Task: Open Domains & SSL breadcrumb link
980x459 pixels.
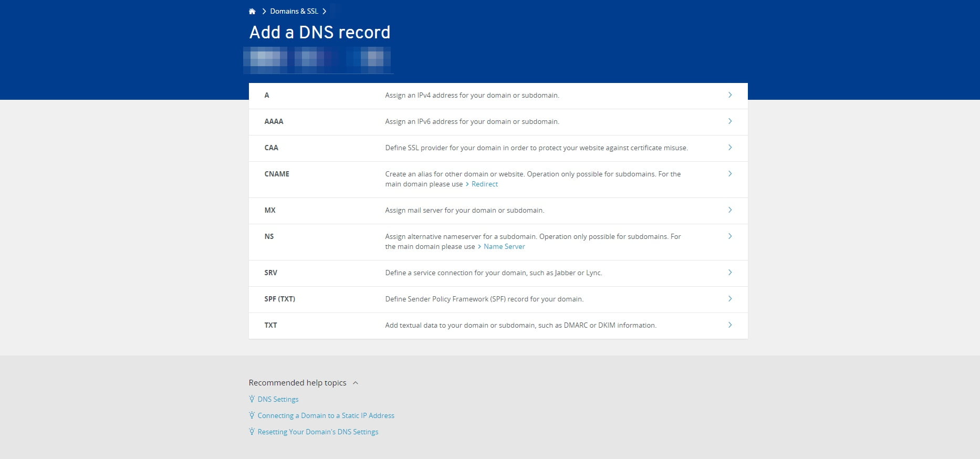Action: pos(294,11)
